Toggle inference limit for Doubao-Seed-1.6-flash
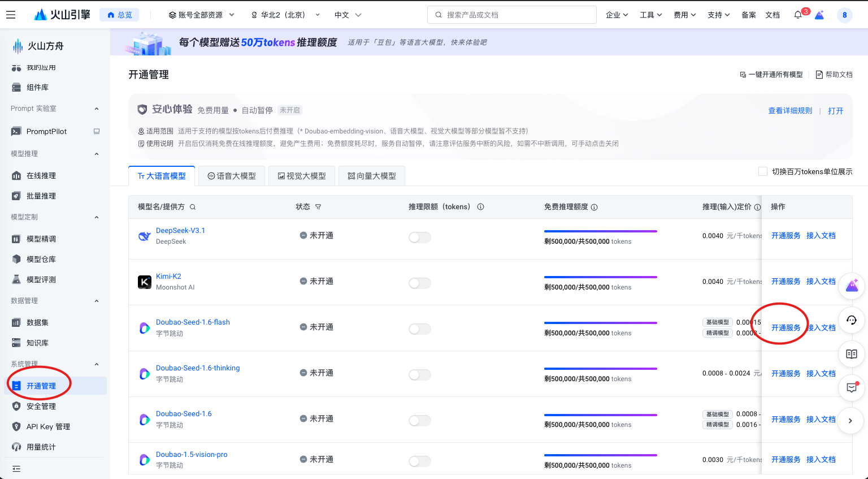The image size is (868, 479). [420, 329]
